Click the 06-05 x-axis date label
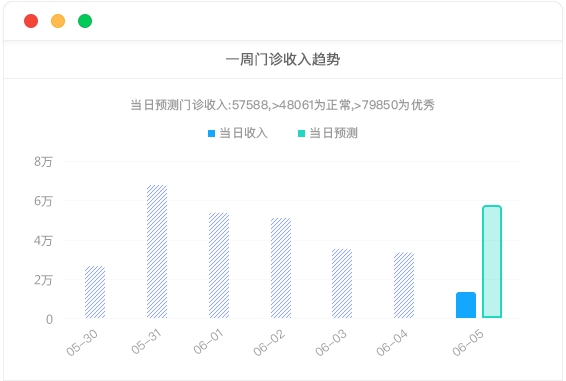The height and width of the screenshot is (381, 566). (x=468, y=343)
